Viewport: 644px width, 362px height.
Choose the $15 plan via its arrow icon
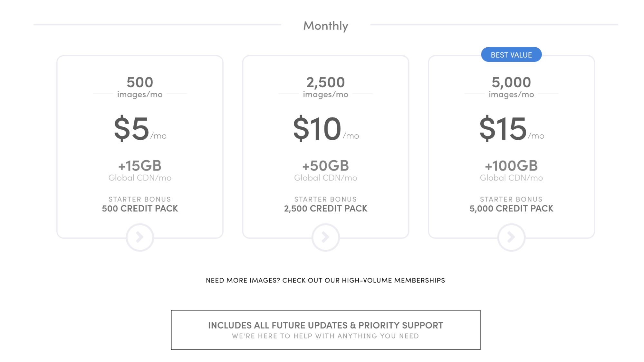click(x=511, y=237)
